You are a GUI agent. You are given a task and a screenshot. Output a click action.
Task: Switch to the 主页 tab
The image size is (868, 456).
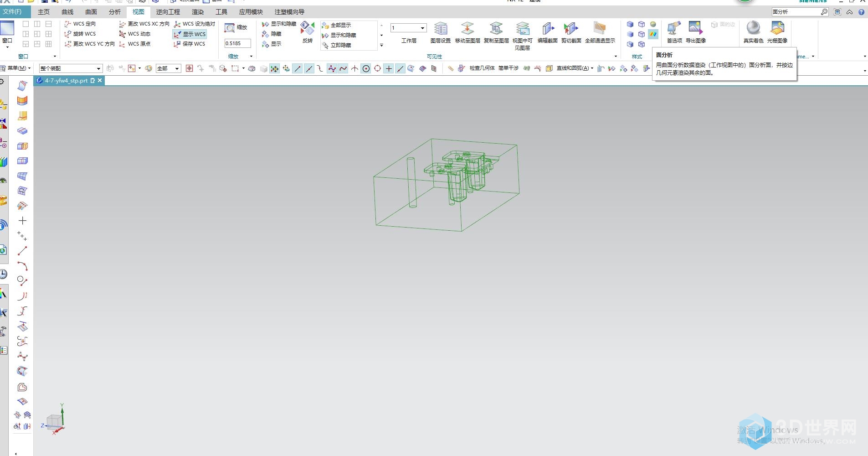pos(44,12)
